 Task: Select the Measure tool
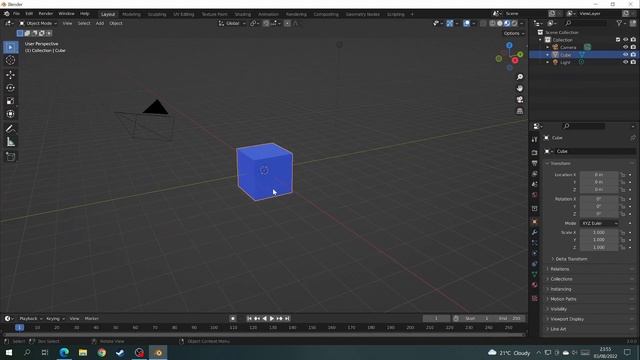coord(11,142)
